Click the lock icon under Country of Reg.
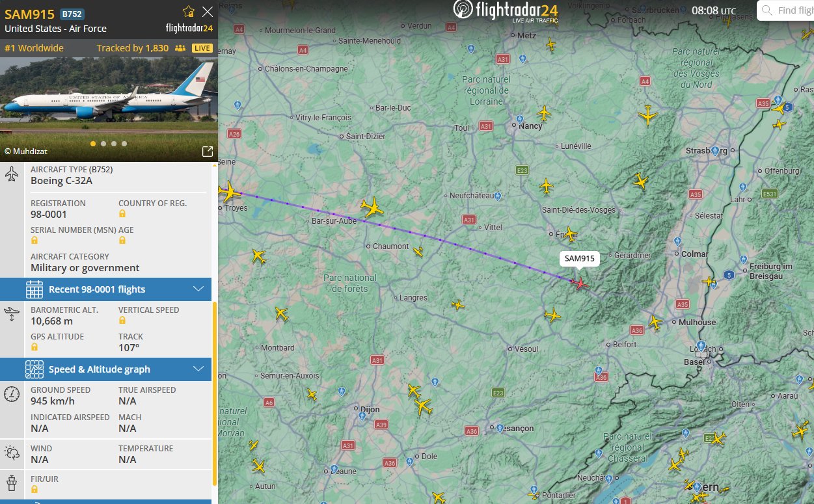Image resolution: width=814 pixels, height=504 pixels. point(122,214)
